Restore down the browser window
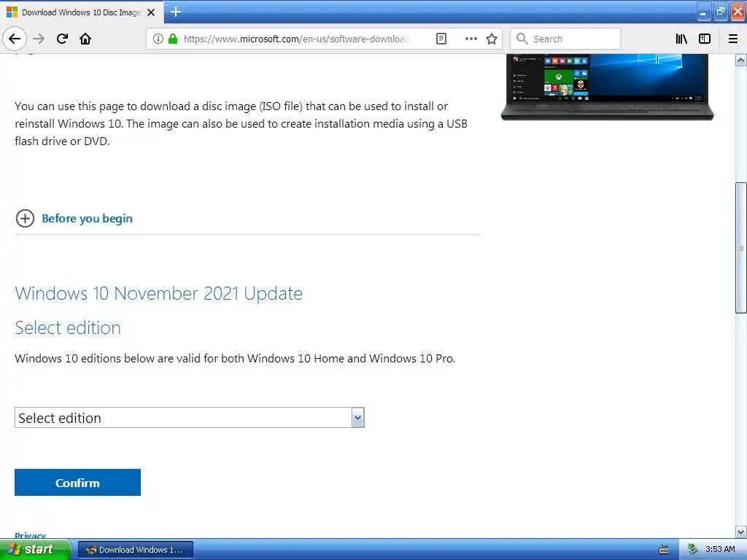The height and width of the screenshot is (560, 747). click(720, 12)
